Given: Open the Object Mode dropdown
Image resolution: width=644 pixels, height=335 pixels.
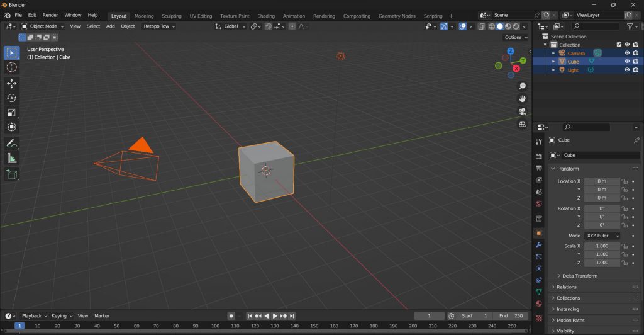Looking at the screenshot, I should [x=42, y=26].
